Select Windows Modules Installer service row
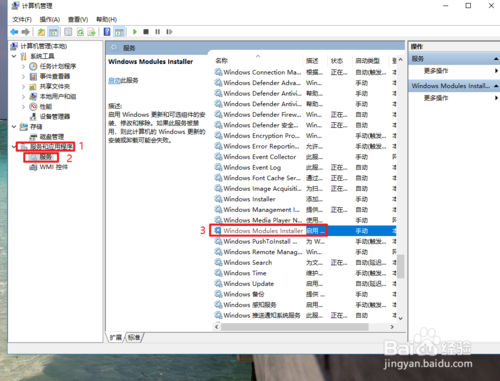Image resolution: width=500 pixels, height=381 pixels. pyautogui.click(x=305, y=231)
